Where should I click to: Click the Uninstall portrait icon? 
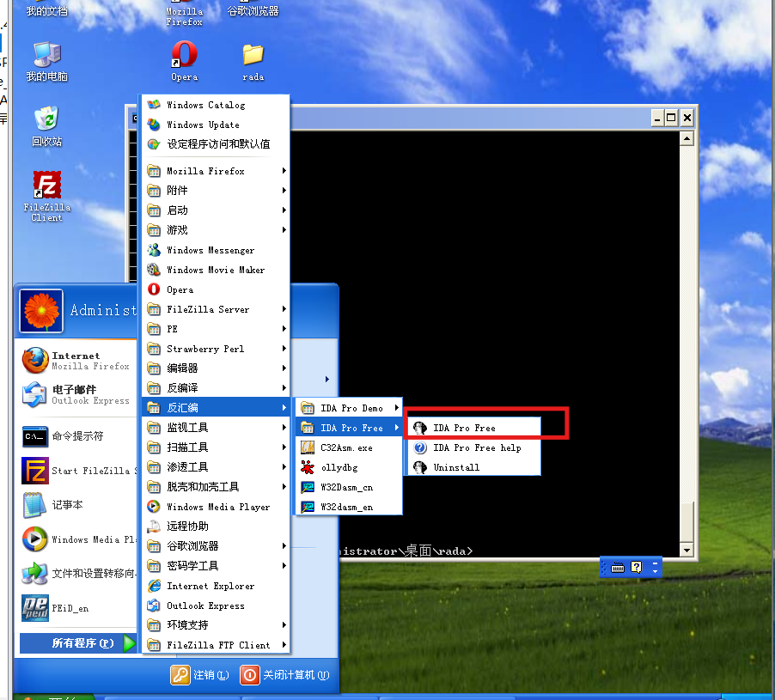[x=420, y=467]
